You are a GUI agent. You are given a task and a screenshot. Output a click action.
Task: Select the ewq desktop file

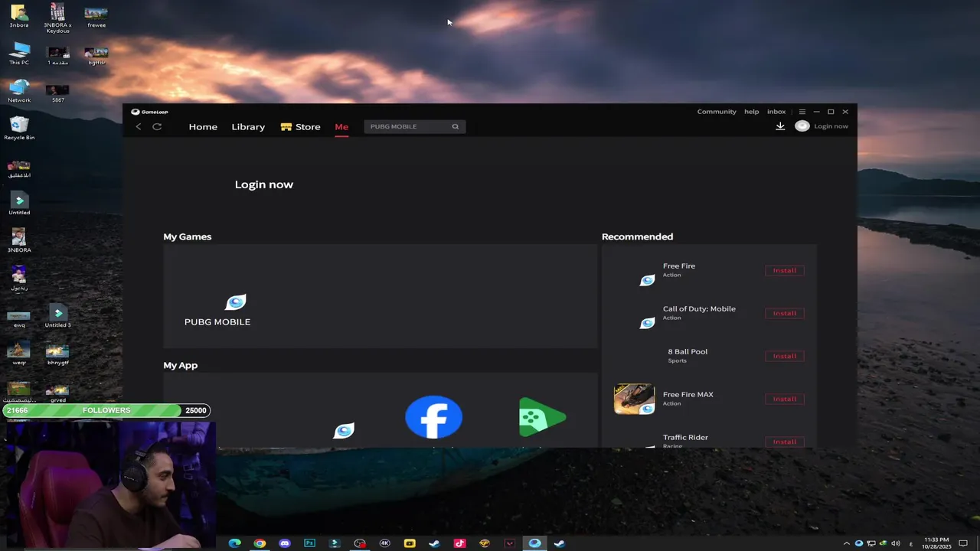coord(19,318)
